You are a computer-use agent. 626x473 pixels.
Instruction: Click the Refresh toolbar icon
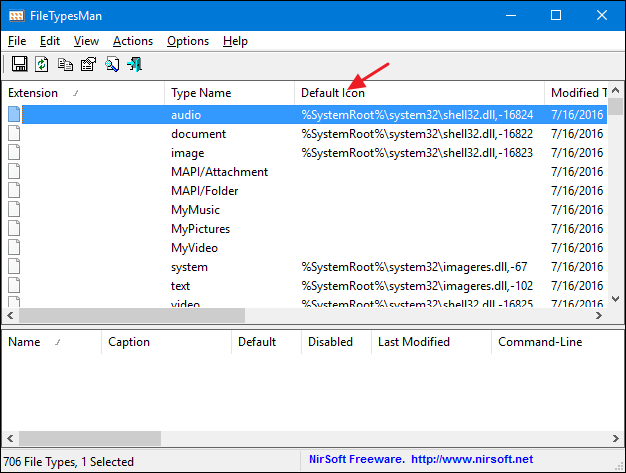click(42, 65)
